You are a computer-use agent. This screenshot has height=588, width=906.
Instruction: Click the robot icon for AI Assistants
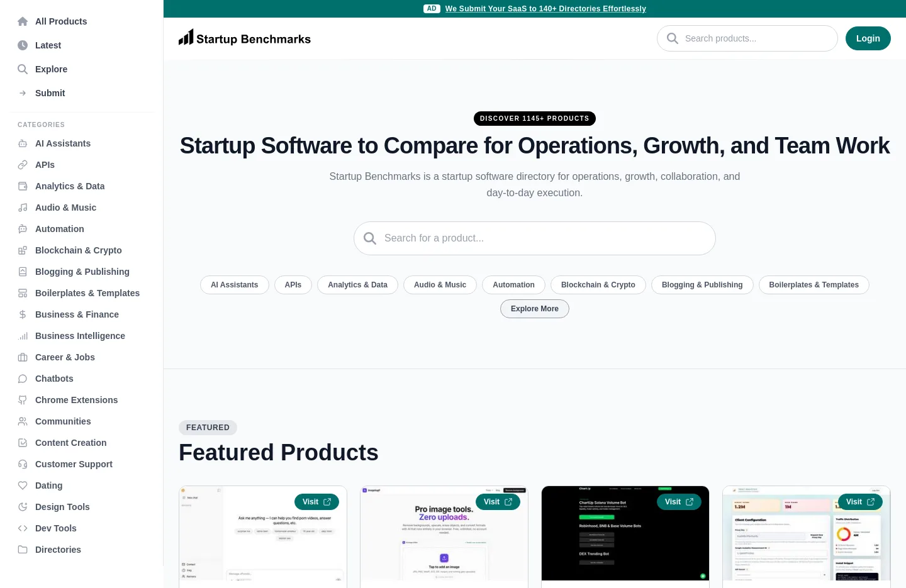pyautogui.click(x=23, y=143)
